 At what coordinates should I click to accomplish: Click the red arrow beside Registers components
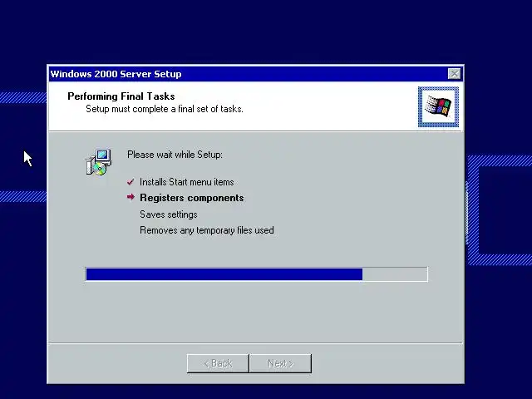pos(131,197)
